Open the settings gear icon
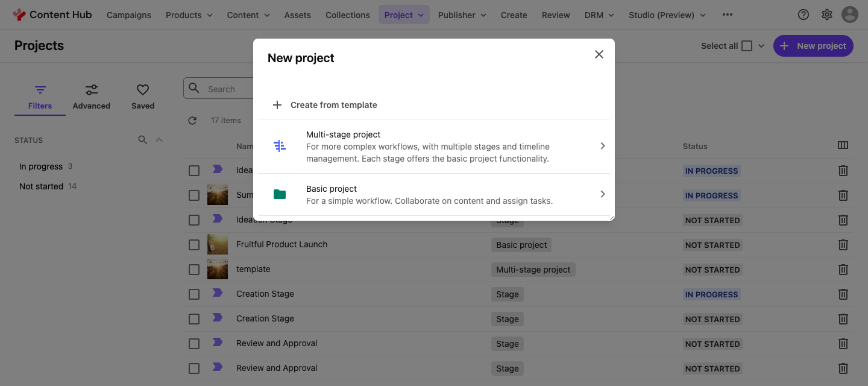Screen dimensions: 868x386 pyautogui.click(x=826, y=14)
